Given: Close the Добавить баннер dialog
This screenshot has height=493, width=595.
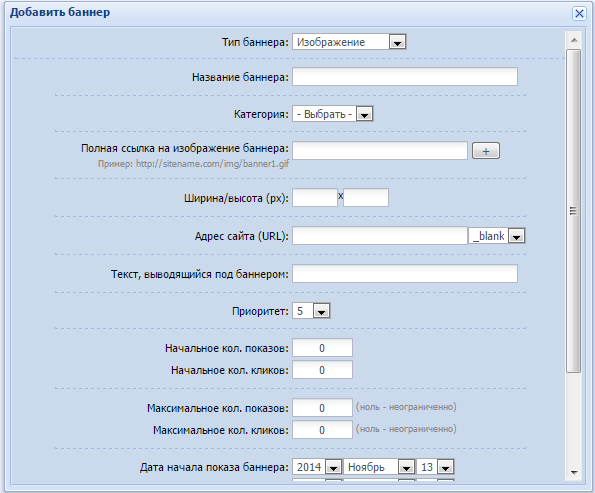Looking at the screenshot, I should (579, 14).
